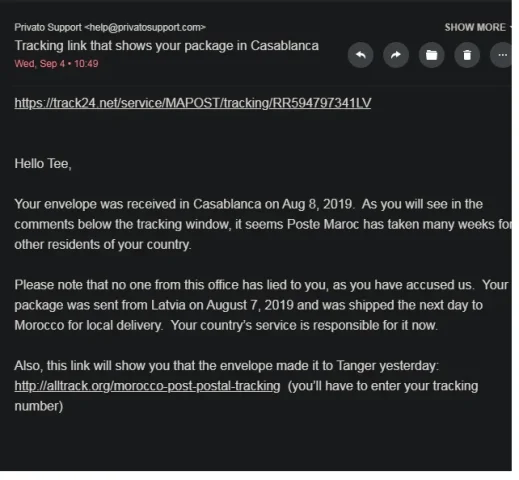Click the Wed, Sep 4 timestamp
The width and height of the screenshot is (519, 480).
tap(56, 64)
